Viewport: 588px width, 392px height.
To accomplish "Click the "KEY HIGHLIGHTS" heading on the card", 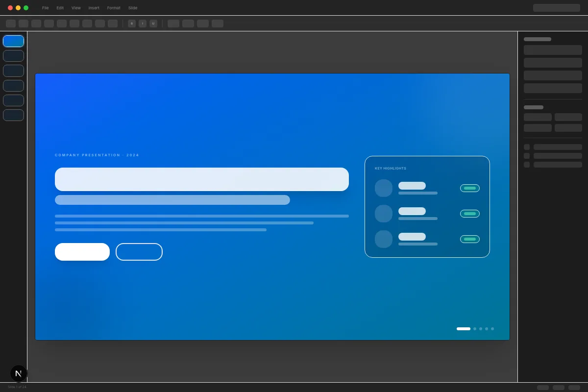I will [x=391, y=168].
